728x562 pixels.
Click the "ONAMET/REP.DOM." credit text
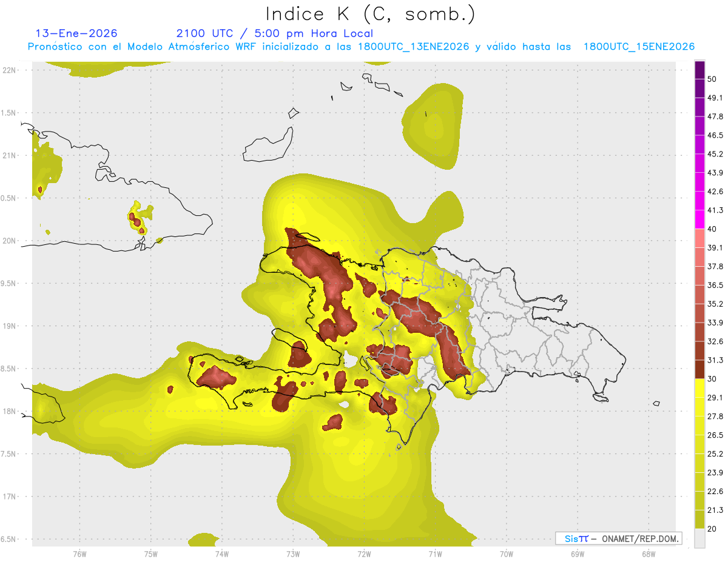pyautogui.click(x=639, y=538)
